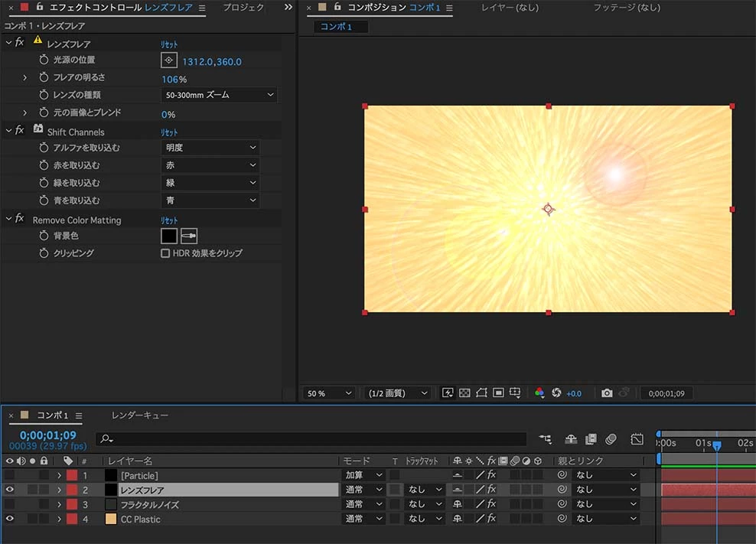Expand the CC Plastic layer in timeline
The image size is (756, 544).
click(x=60, y=519)
